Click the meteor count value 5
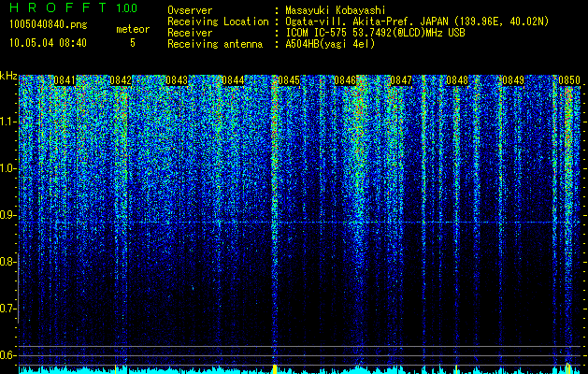 [133, 43]
